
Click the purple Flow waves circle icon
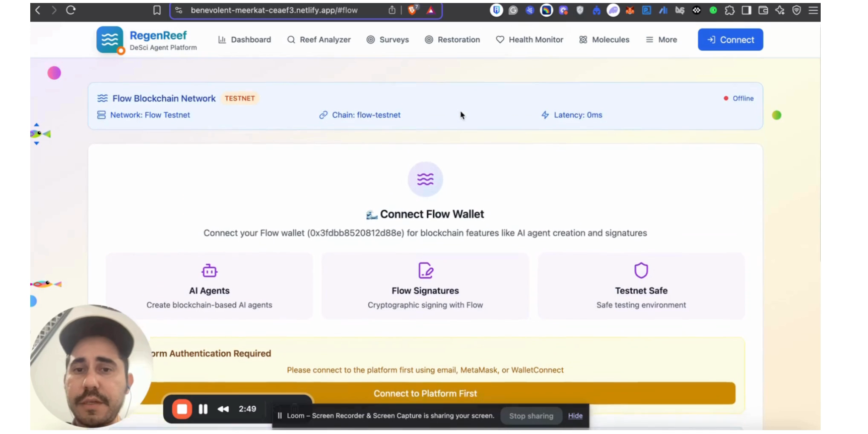425,179
